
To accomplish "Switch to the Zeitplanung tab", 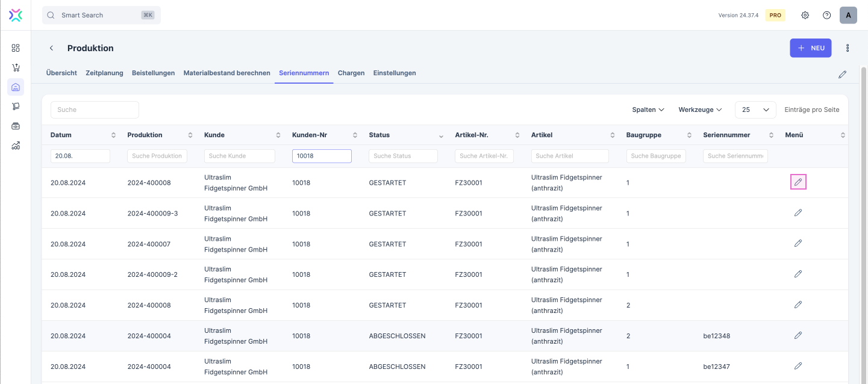I will [104, 73].
